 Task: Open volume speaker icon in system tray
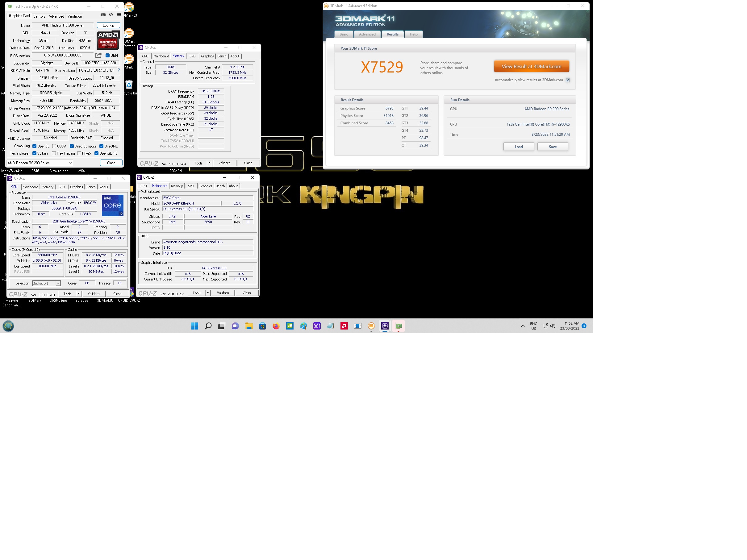tap(553, 326)
